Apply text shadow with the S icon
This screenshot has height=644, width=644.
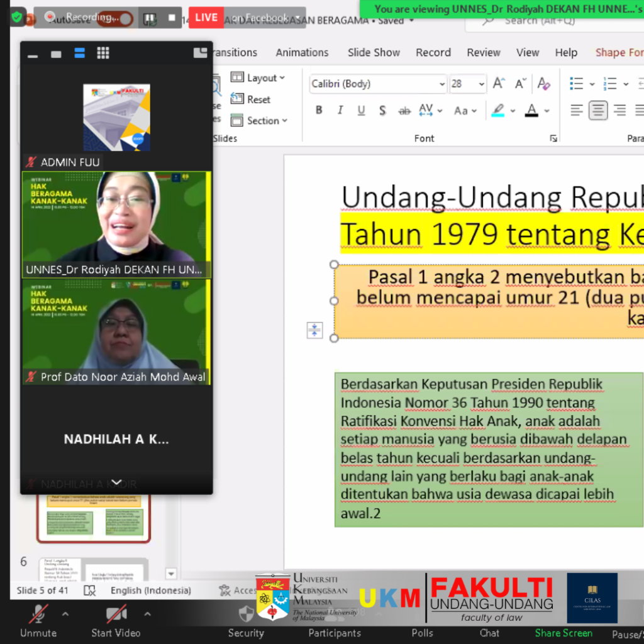coord(382,111)
